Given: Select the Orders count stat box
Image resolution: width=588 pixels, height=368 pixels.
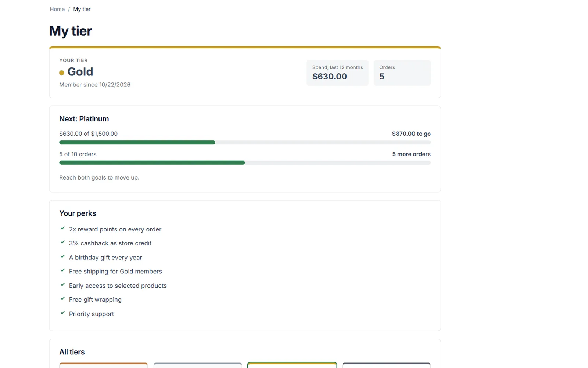Looking at the screenshot, I should [402, 73].
